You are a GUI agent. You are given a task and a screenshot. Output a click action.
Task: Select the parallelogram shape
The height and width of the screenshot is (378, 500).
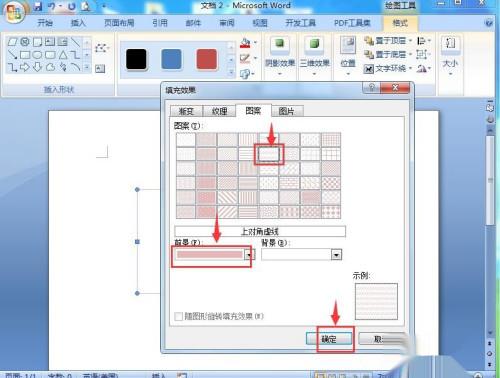[13, 42]
